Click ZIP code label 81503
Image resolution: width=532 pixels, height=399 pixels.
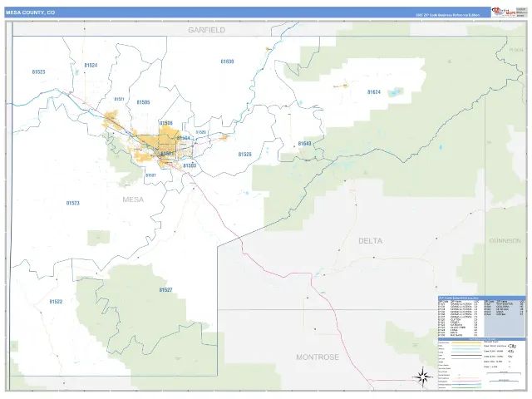[190, 165]
